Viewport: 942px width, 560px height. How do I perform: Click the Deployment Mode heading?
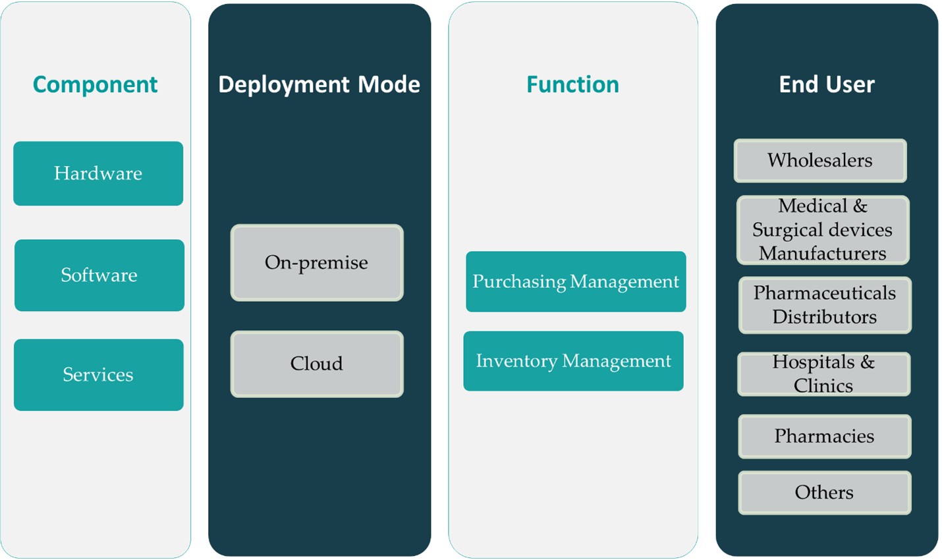coord(319,84)
